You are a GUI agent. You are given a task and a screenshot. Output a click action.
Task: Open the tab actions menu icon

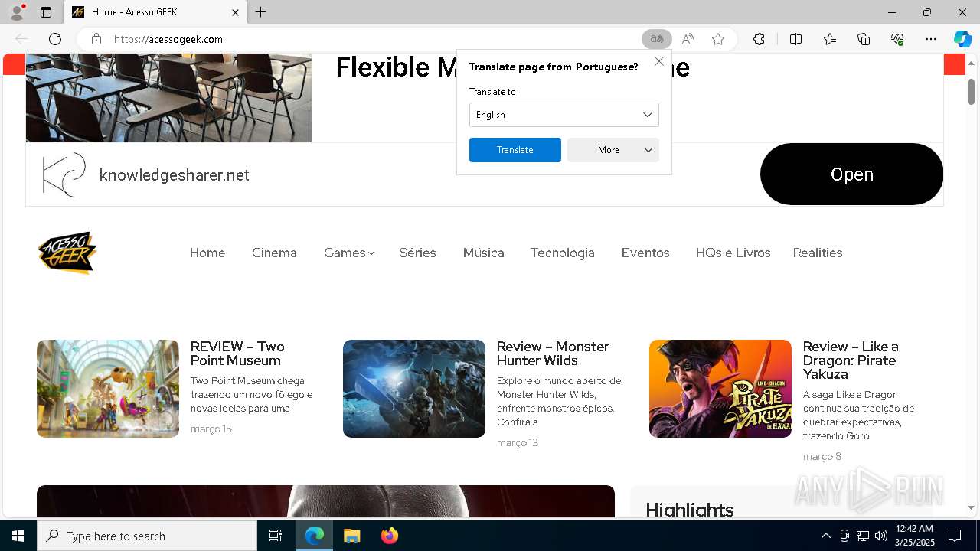tap(46, 12)
